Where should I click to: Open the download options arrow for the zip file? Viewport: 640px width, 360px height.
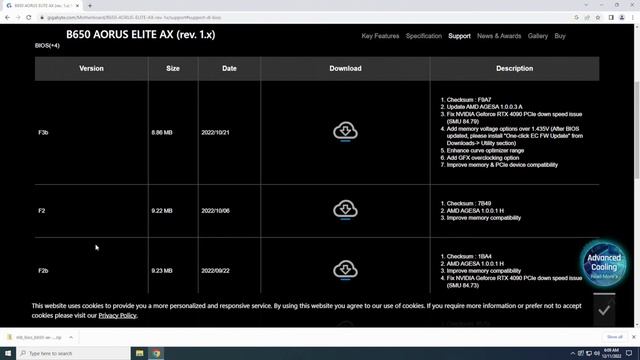(x=71, y=337)
